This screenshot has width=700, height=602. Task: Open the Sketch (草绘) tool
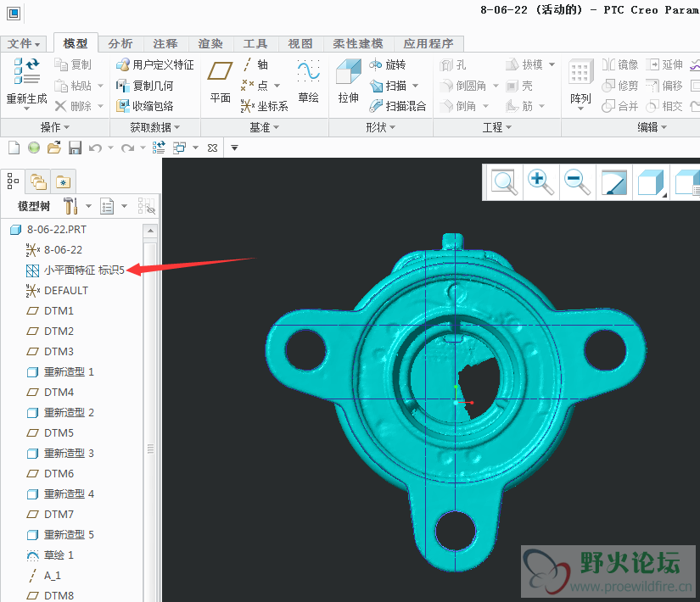[x=309, y=81]
